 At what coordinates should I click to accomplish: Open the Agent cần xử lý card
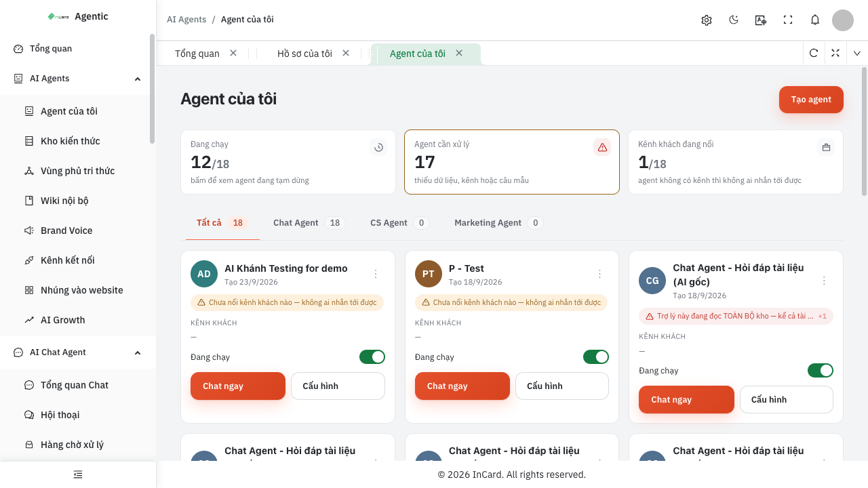coord(512,162)
